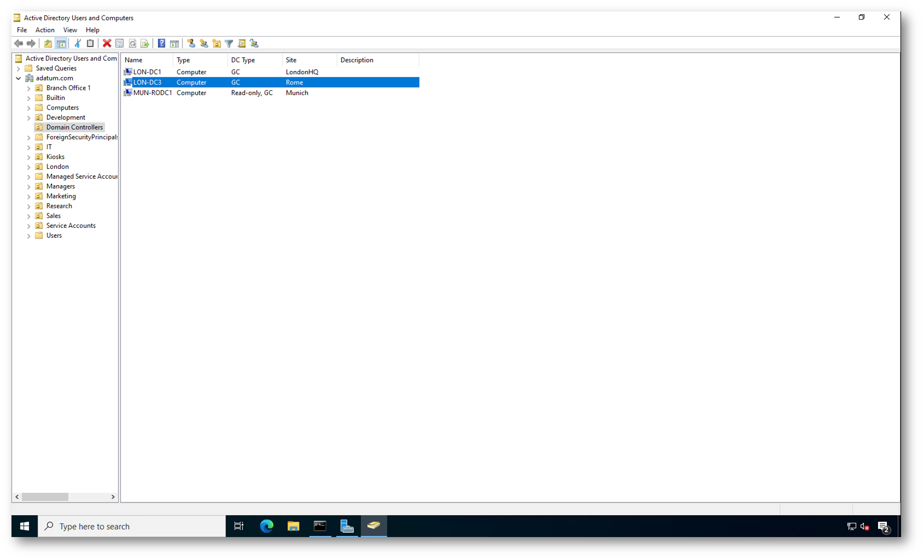Click the Windows search box on the taskbar

(x=132, y=526)
